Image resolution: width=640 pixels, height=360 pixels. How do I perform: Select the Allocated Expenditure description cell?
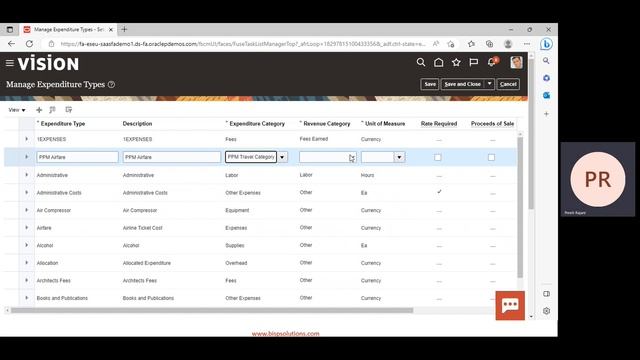[x=147, y=263]
